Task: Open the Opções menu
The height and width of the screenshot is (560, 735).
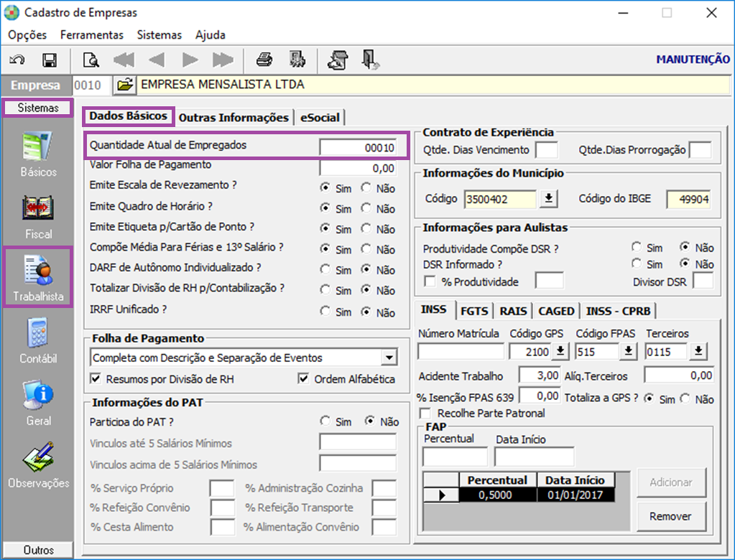Action: [27, 35]
